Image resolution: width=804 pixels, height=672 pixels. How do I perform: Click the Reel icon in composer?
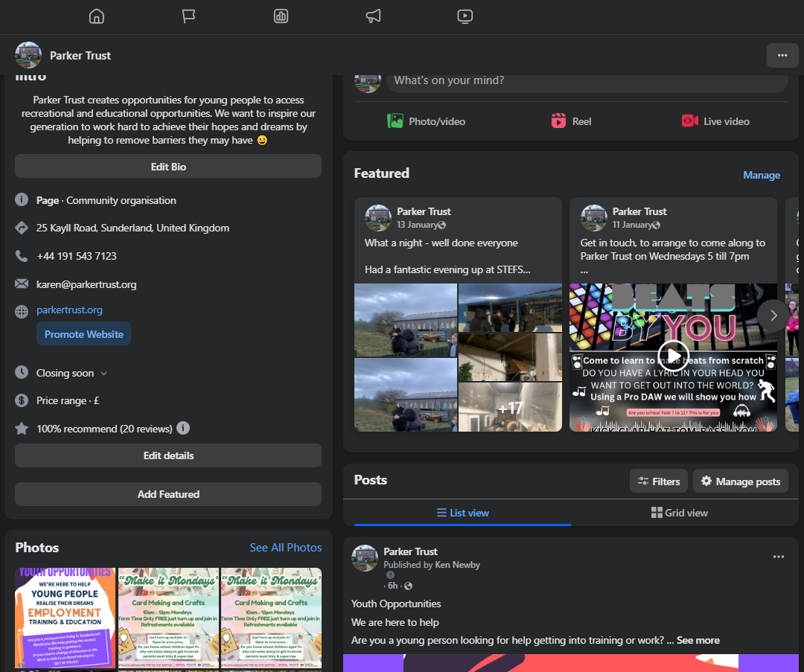[558, 121]
